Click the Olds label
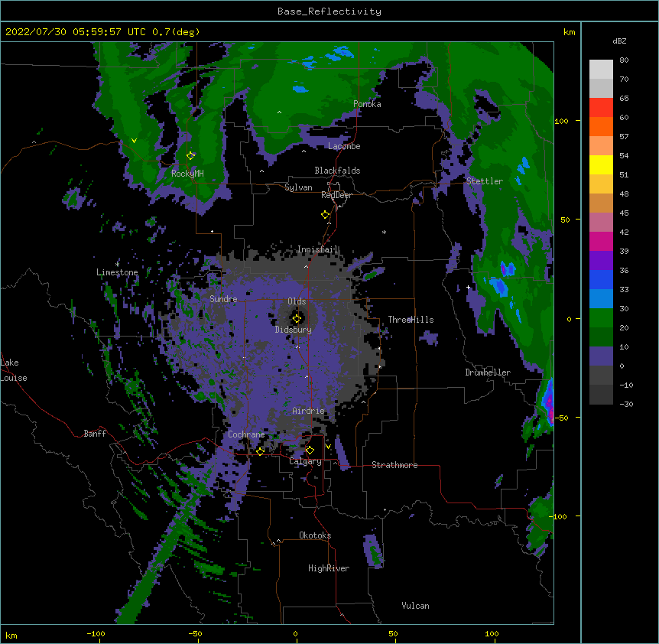 297,301
